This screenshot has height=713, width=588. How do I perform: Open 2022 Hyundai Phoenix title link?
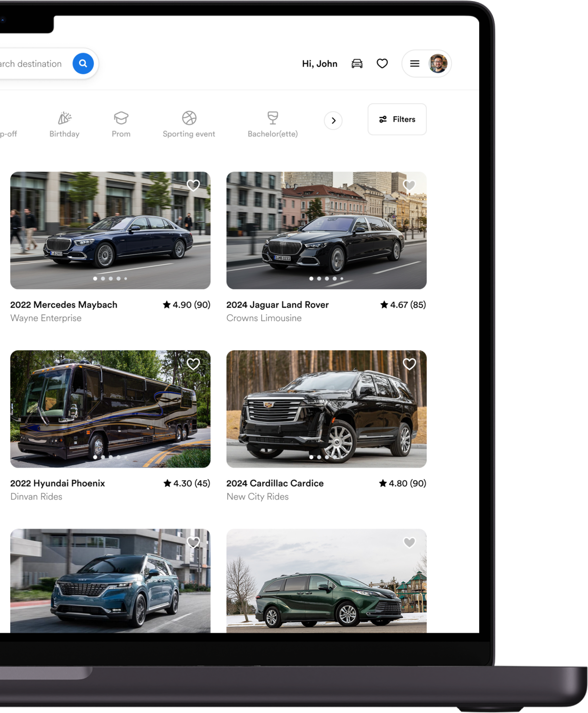(x=58, y=483)
